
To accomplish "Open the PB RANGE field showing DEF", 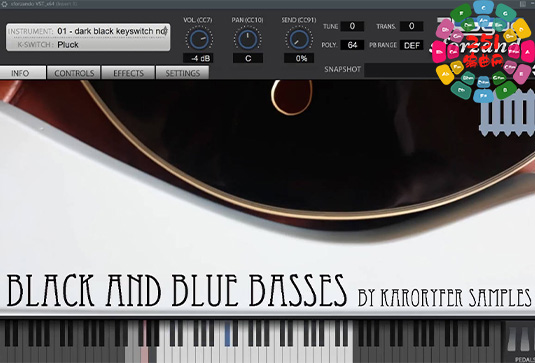I will [411, 45].
